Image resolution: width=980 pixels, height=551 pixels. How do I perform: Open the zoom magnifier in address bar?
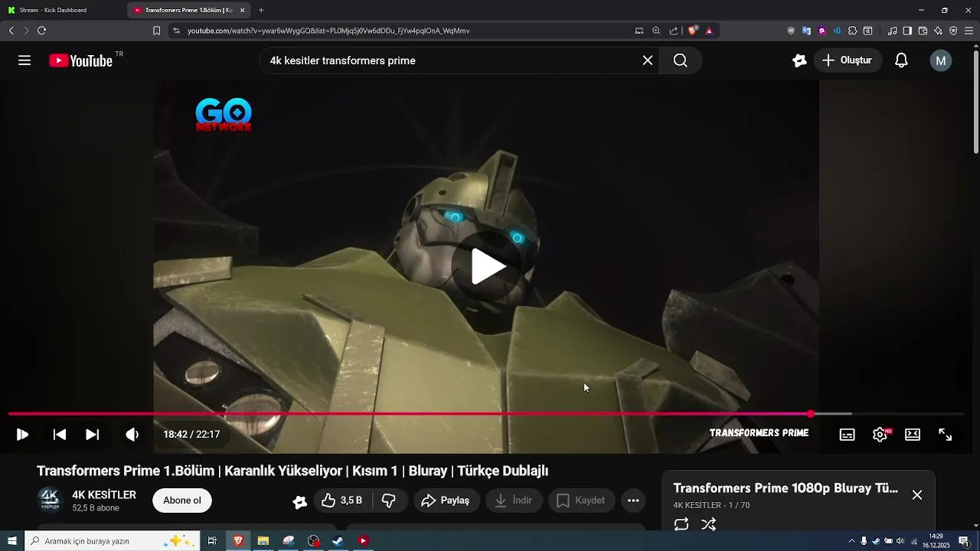[x=656, y=31]
